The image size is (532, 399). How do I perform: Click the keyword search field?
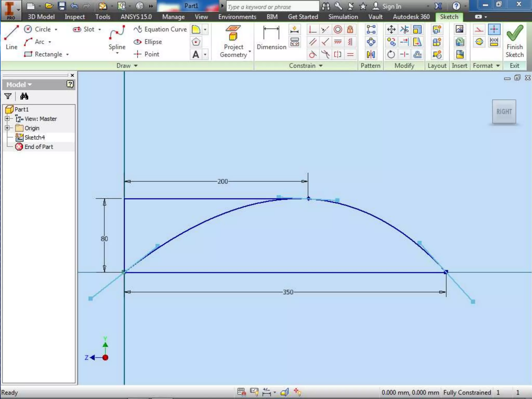tap(272, 7)
